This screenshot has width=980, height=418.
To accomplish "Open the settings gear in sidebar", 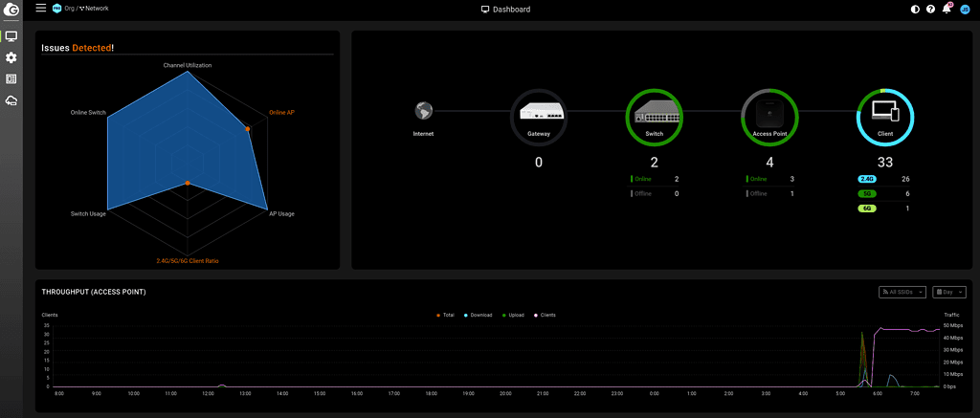I will [x=11, y=58].
